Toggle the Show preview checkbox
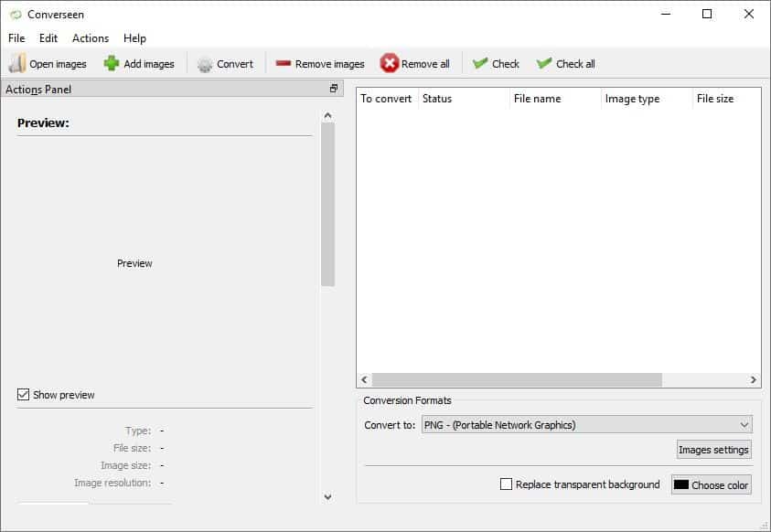This screenshot has height=532, width=771. (21, 394)
